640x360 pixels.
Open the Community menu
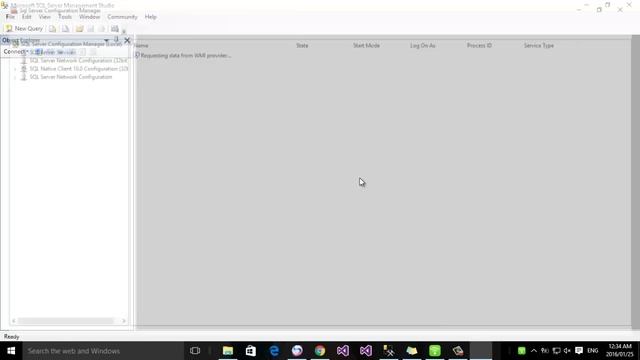122,17
